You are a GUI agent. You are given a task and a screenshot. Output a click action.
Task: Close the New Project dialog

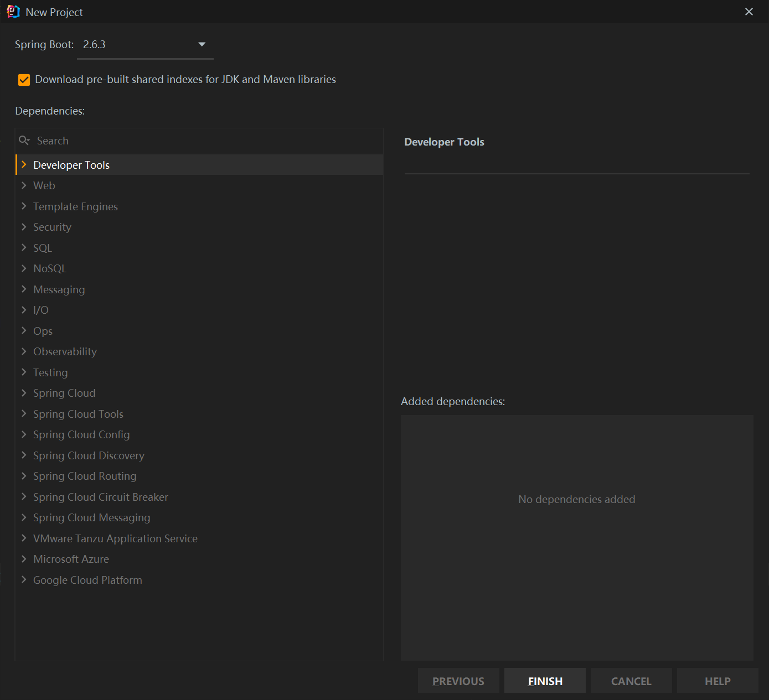pyautogui.click(x=749, y=12)
